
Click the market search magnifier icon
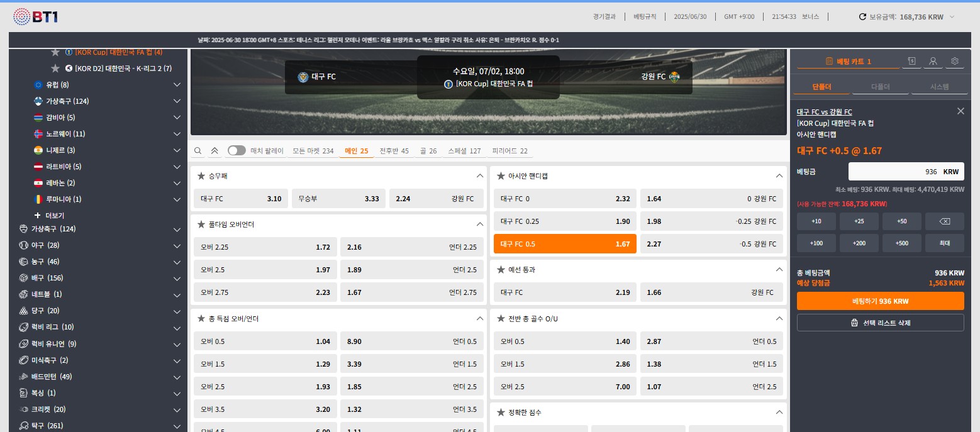pos(198,151)
